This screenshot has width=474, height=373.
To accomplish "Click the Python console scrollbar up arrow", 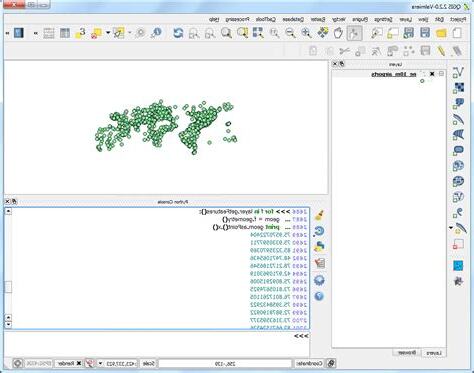I will click(x=8, y=211).
